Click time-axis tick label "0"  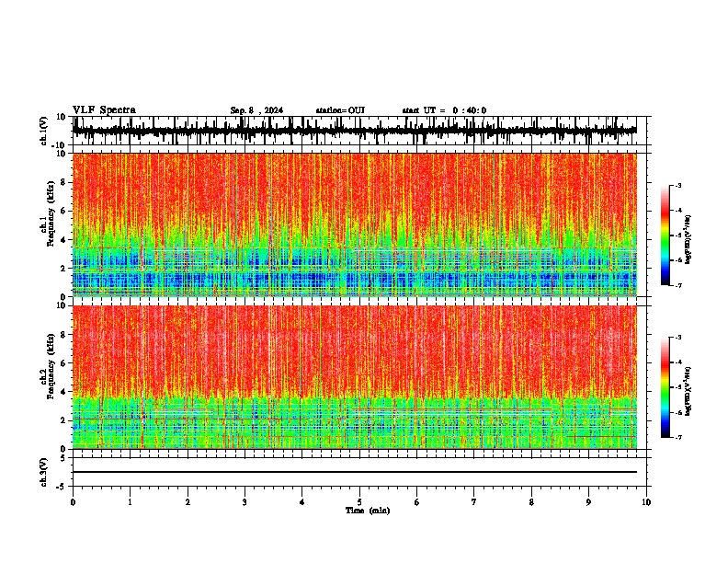tap(73, 502)
